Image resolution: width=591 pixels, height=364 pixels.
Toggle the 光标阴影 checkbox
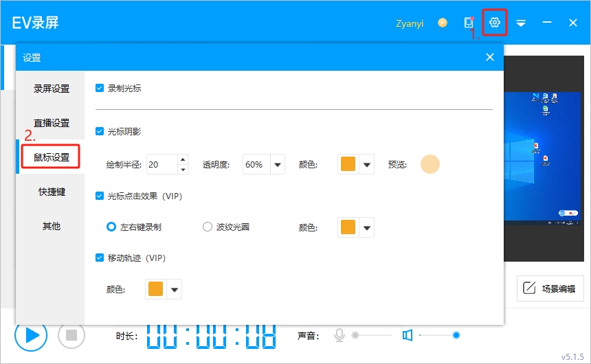click(x=100, y=131)
